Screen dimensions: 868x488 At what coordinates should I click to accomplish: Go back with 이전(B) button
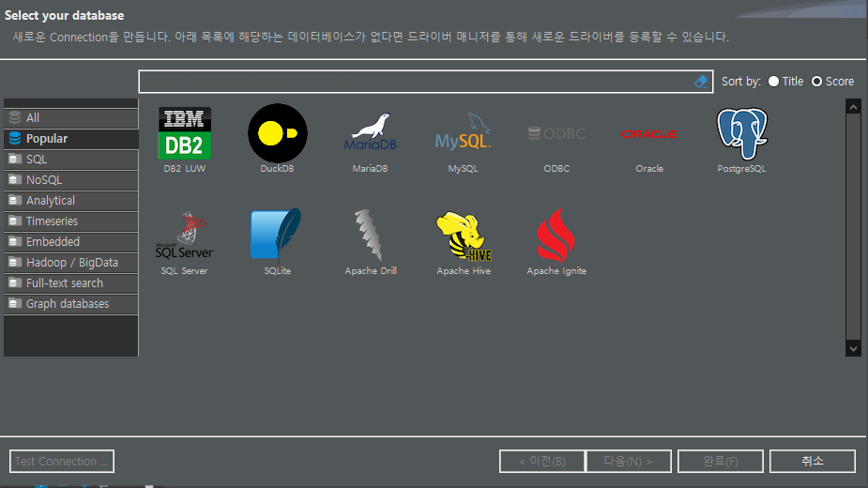pyautogui.click(x=542, y=462)
